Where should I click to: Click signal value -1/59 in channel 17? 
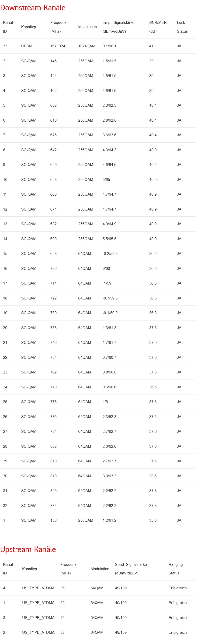pyautogui.click(x=107, y=283)
